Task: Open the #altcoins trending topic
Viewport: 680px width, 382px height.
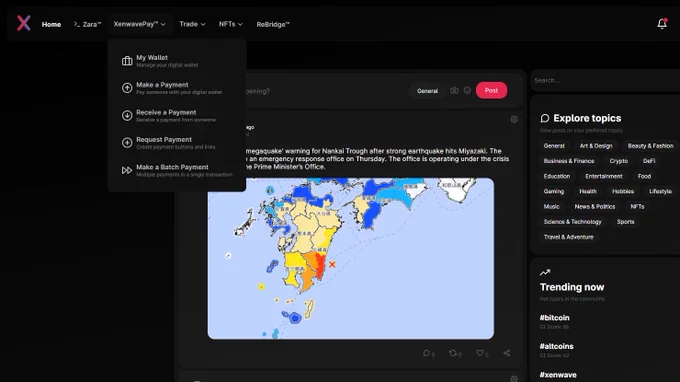Action: (x=556, y=346)
